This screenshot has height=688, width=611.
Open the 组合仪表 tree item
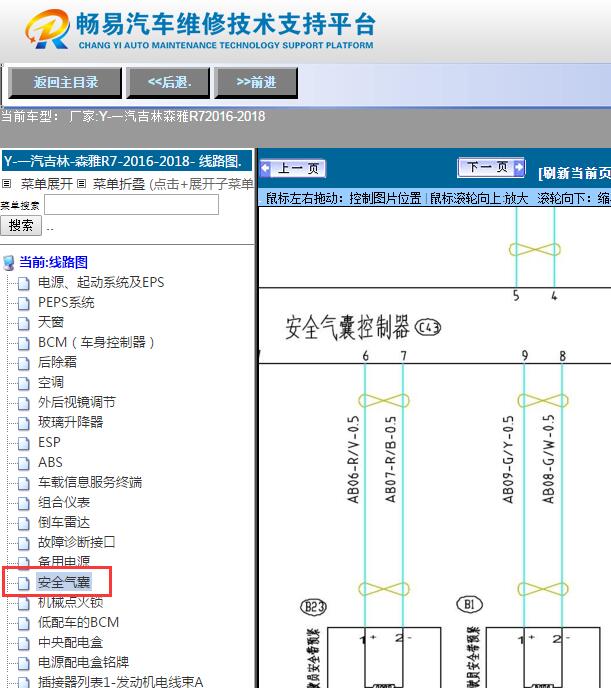[64, 502]
